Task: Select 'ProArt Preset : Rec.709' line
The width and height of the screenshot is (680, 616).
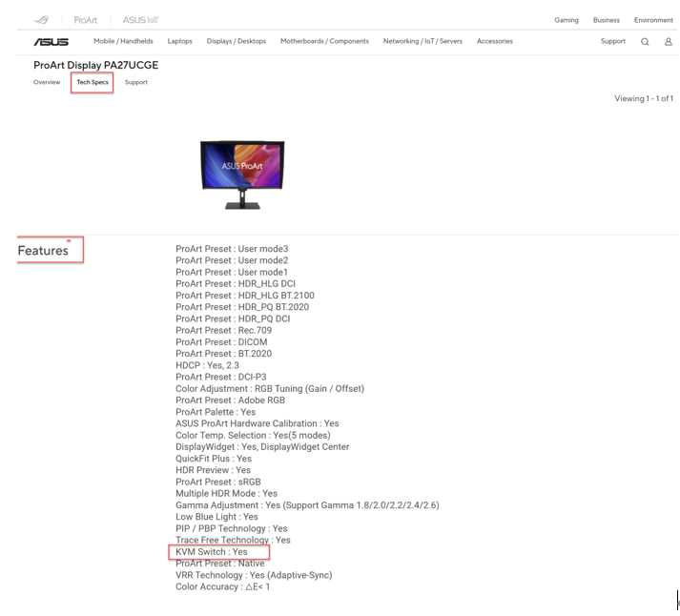Action: point(223,330)
